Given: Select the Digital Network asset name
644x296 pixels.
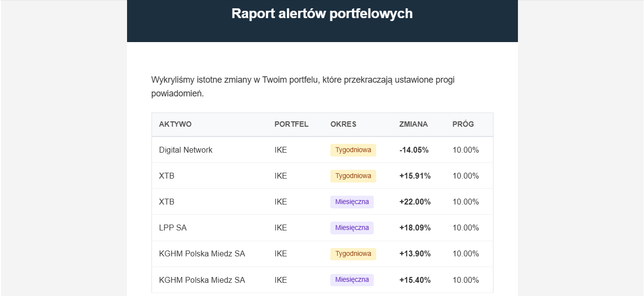Looking at the screenshot, I should [186, 150].
